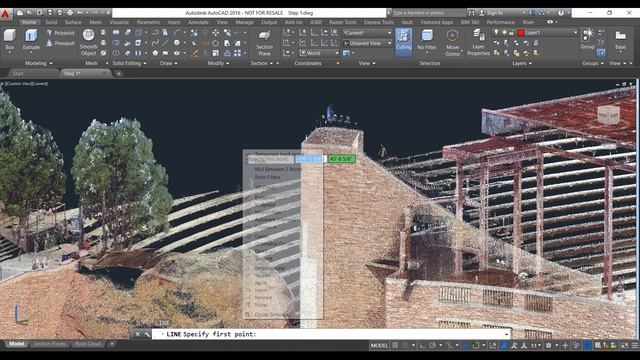Open command line history dropdown arrow
The width and height of the screenshot is (640, 360).
507,334
